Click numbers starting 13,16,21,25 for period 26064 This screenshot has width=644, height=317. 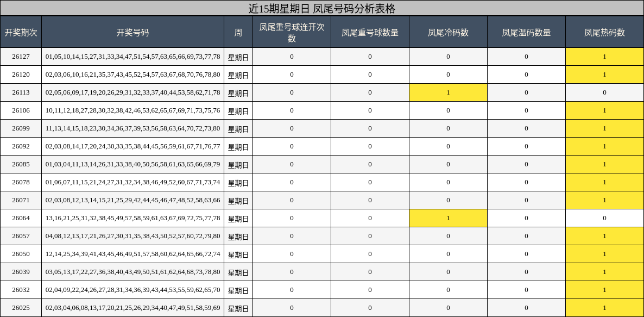132,218
